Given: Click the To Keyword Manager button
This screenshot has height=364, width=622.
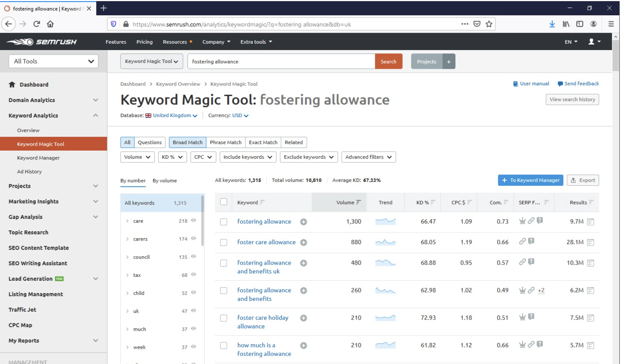Looking at the screenshot, I should [531, 180].
